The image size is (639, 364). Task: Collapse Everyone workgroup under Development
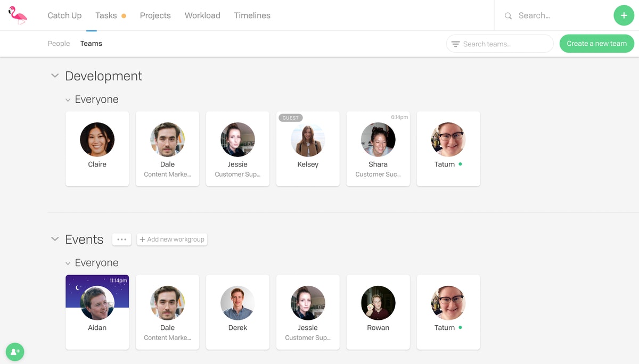click(68, 100)
